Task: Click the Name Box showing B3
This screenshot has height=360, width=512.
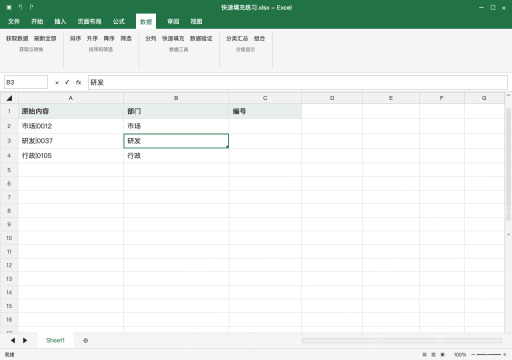Action: click(x=26, y=82)
